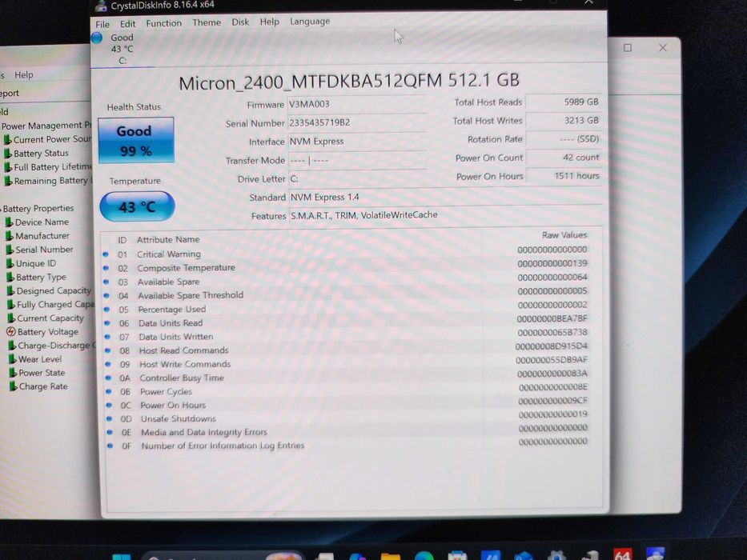The height and width of the screenshot is (560, 747).
Task: Click the blue status dot for Composite Temperature
Action: [x=106, y=268]
